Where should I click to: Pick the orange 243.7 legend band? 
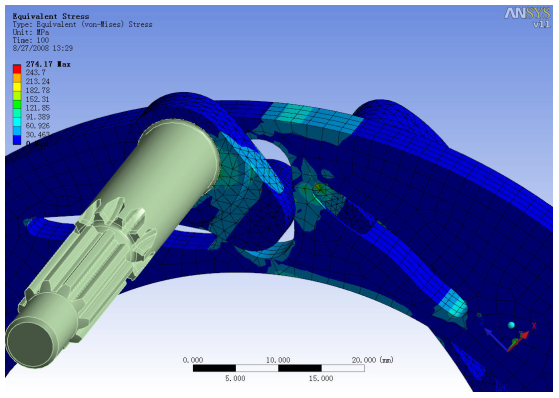point(17,77)
